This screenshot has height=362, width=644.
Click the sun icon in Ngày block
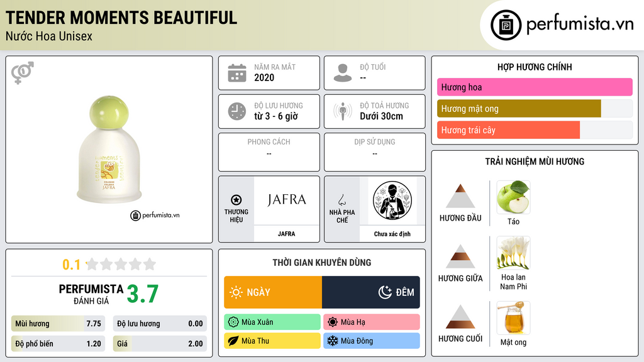236,292
